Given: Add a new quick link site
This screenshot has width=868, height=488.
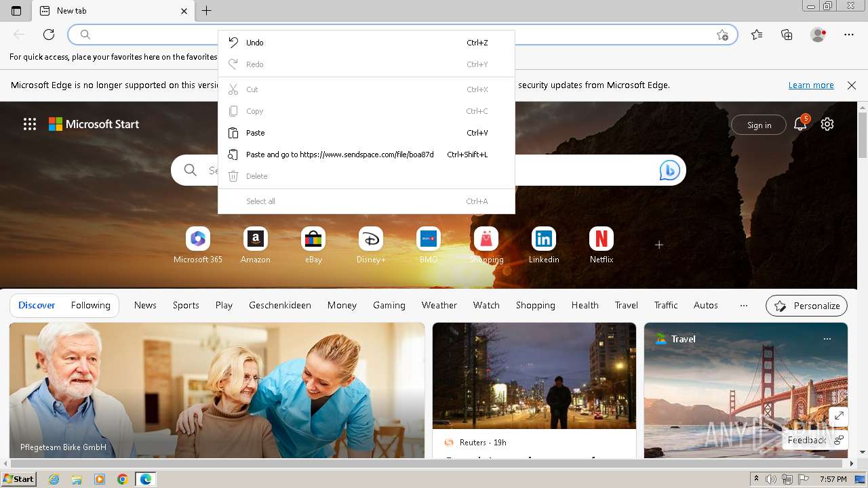Looking at the screenshot, I should (659, 245).
